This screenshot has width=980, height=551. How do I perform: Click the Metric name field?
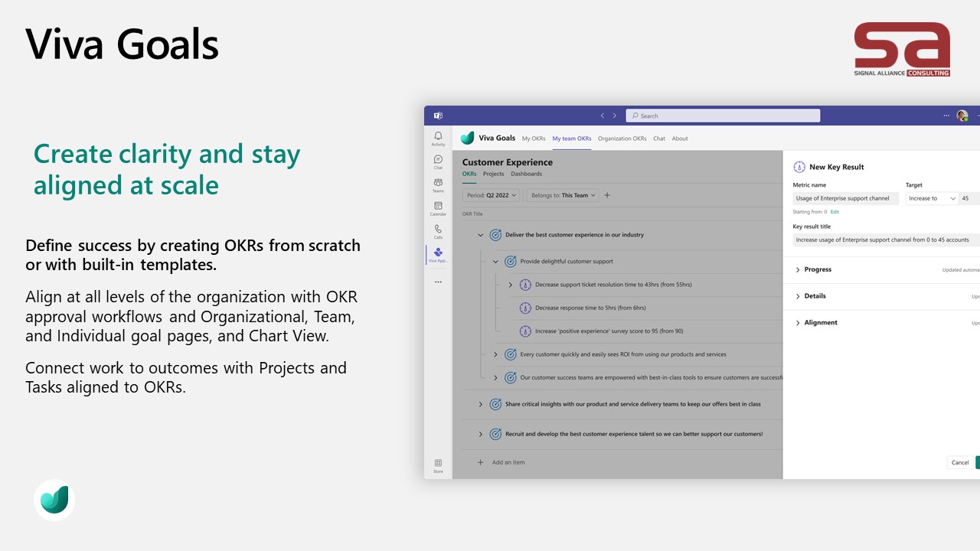tap(846, 198)
